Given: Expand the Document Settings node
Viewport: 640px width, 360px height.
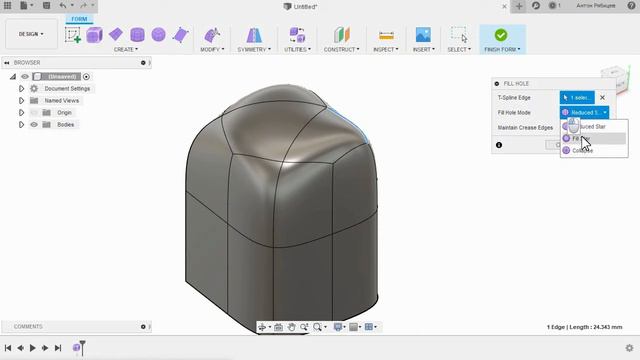Looking at the screenshot, I should click(x=21, y=89).
